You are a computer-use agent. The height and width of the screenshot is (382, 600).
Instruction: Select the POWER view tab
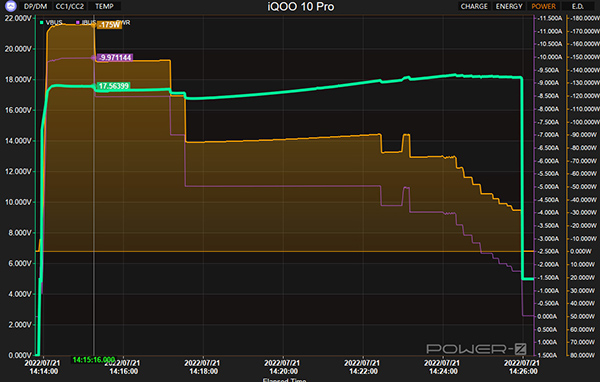(544, 7)
